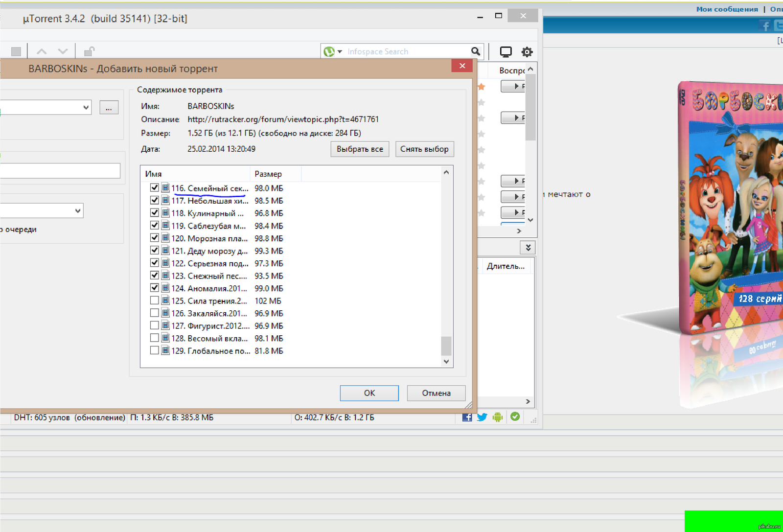Screen dimensions: 783x532
Task: Sort file list by Имя column
Action: pos(195,174)
